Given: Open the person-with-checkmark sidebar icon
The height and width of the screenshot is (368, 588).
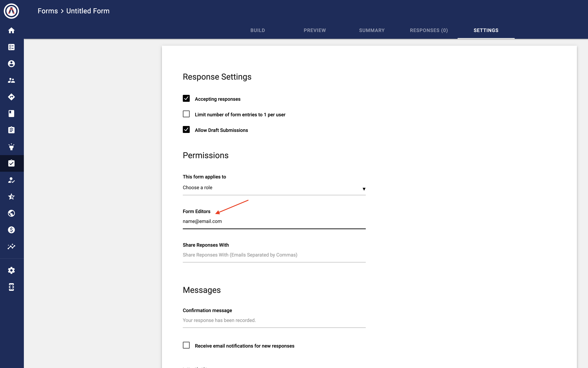Looking at the screenshot, I should [x=11, y=180].
